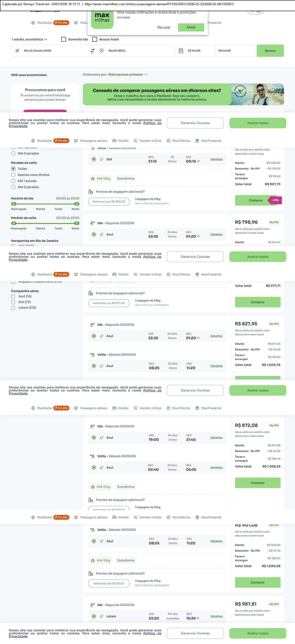Go to Vender milhas in navigation
This screenshot has height=644, width=295.
[148, 141]
